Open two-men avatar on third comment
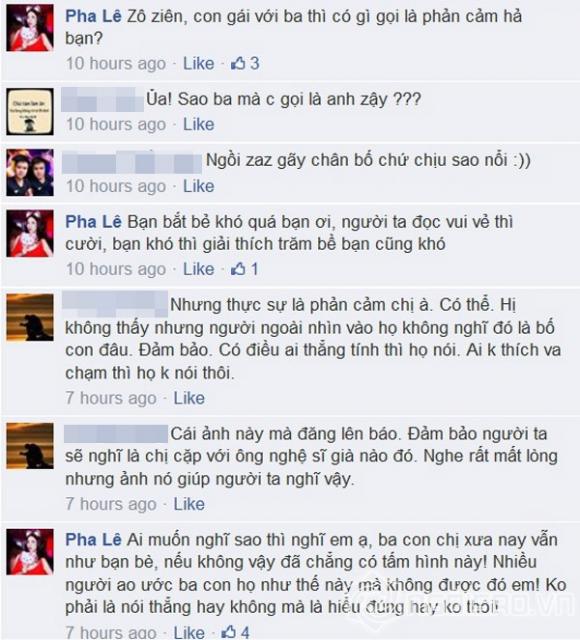This screenshot has height=640, width=580. (x=30, y=173)
